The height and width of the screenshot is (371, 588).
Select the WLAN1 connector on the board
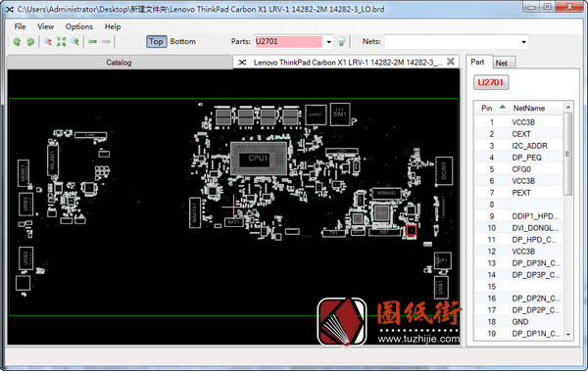tap(53, 160)
